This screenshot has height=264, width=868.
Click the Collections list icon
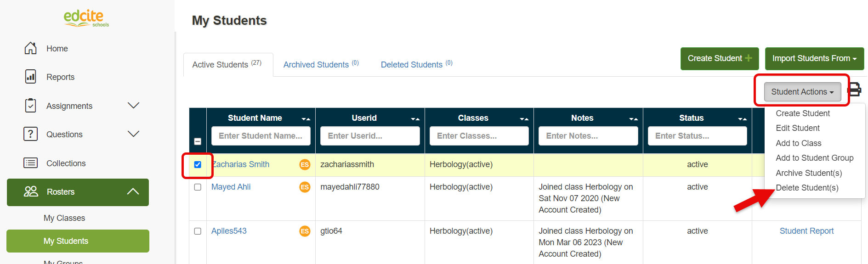(x=30, y=163)
